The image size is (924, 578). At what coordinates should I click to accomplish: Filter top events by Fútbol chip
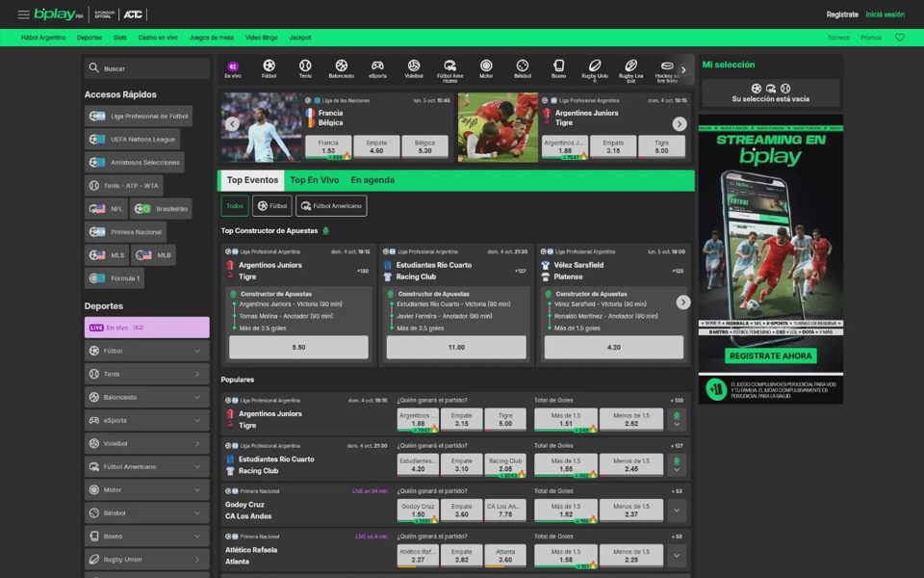[272, 206]
